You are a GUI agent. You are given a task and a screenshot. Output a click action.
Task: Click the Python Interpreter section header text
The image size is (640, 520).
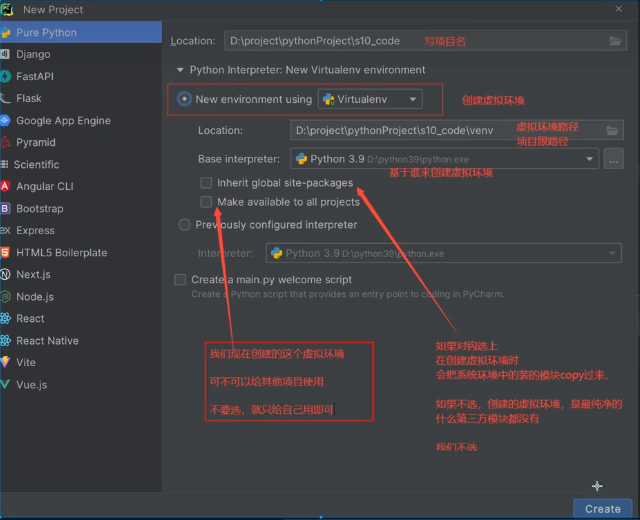tap(307, 70)
